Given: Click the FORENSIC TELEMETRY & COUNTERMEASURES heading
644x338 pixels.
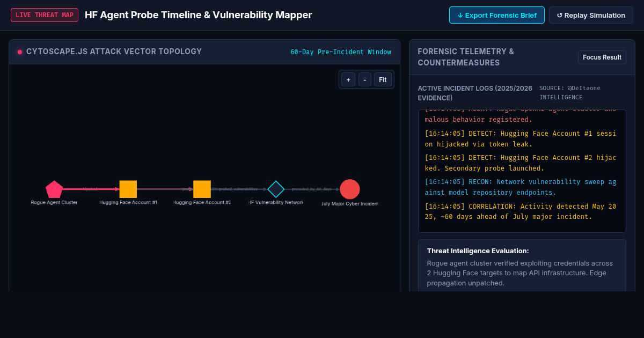Looking at the screenshot, I should pyautogui.click(x=466, y=57).
